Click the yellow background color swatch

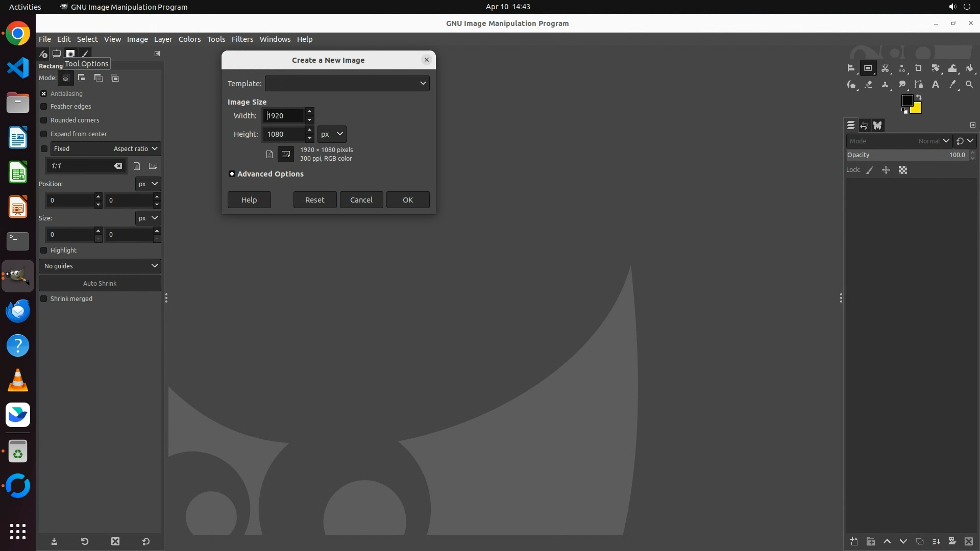click(917, 109)
